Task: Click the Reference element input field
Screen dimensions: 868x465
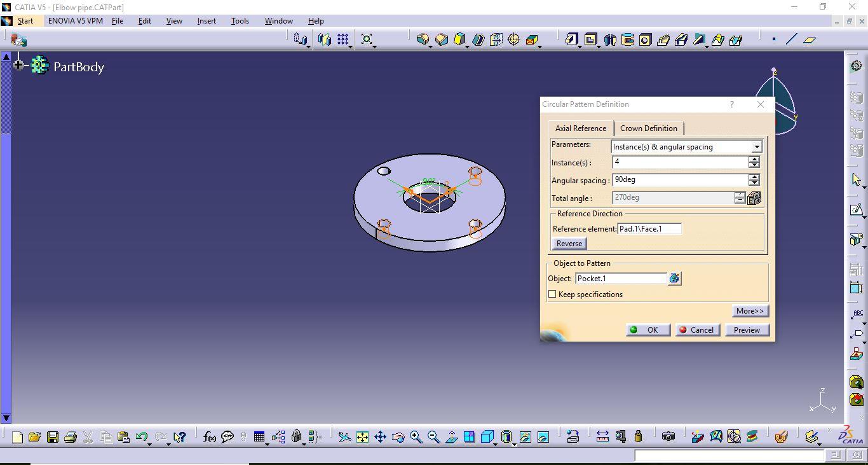Action: pos(649,229)
